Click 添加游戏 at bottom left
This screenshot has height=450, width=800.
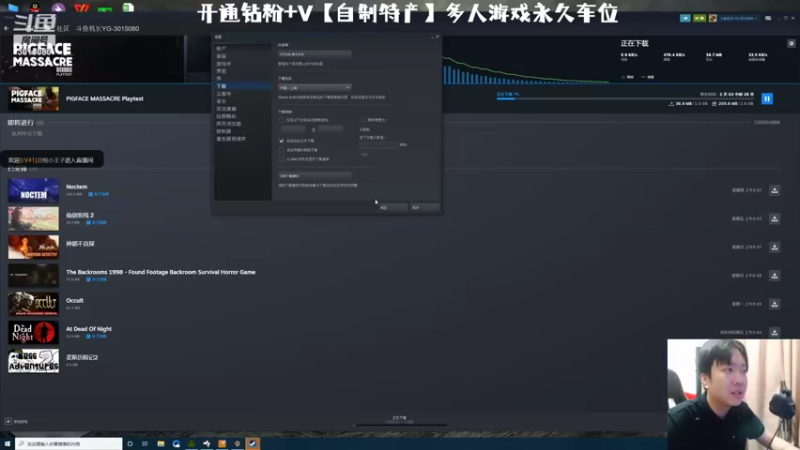tap(20, 421)
